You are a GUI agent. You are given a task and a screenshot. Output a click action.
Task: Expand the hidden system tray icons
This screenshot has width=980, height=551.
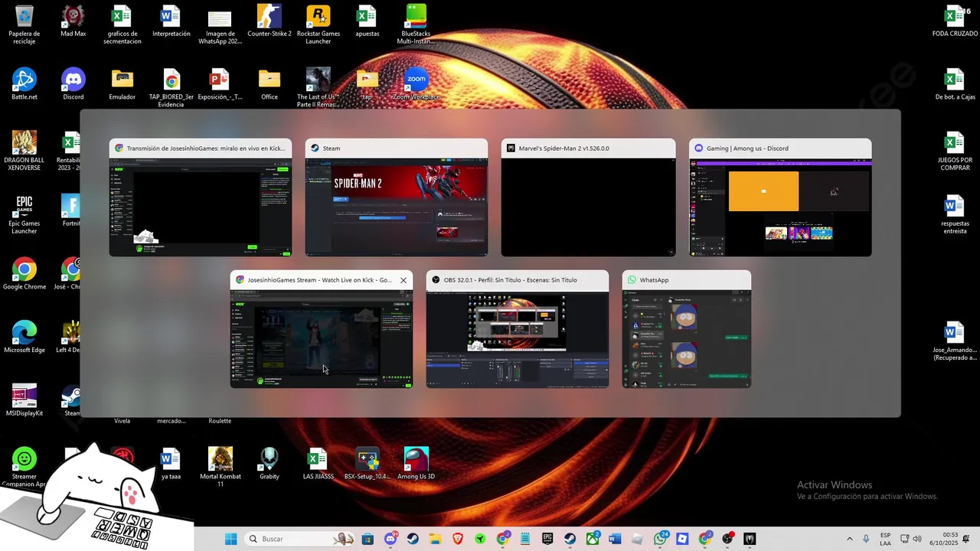[849, 539]
